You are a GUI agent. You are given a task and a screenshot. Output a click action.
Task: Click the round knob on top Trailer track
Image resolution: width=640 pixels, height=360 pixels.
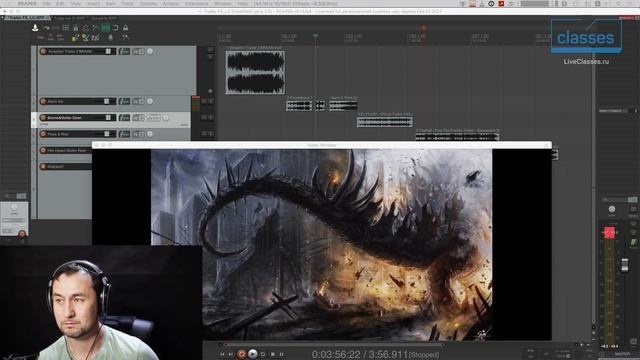pos(150,51)
